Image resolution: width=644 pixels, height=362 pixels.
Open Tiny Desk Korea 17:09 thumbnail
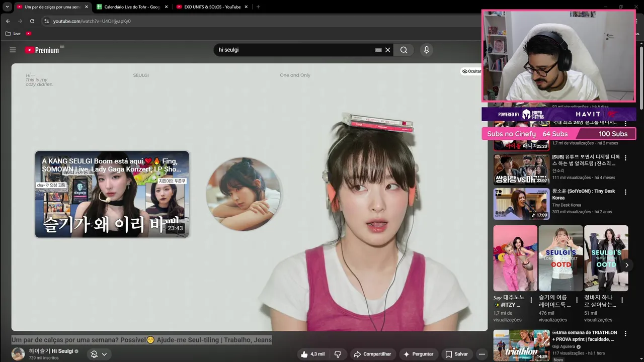[521, 204]
